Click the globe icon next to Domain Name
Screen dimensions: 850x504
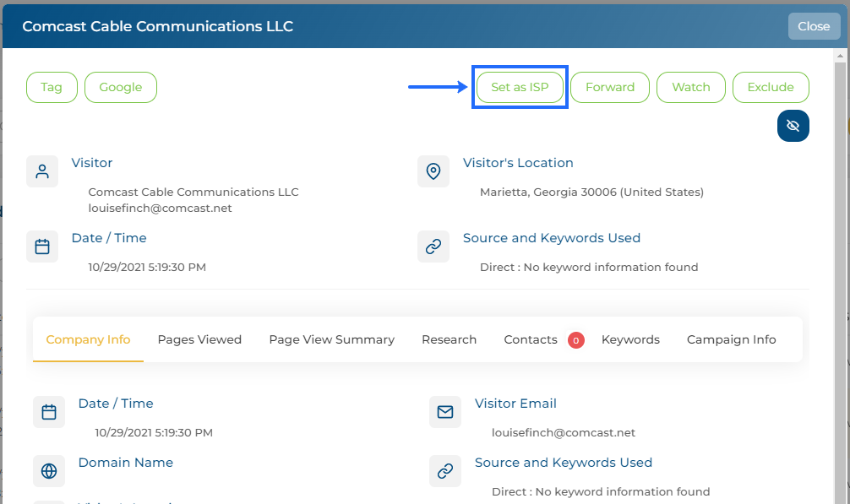click(49, 471)
